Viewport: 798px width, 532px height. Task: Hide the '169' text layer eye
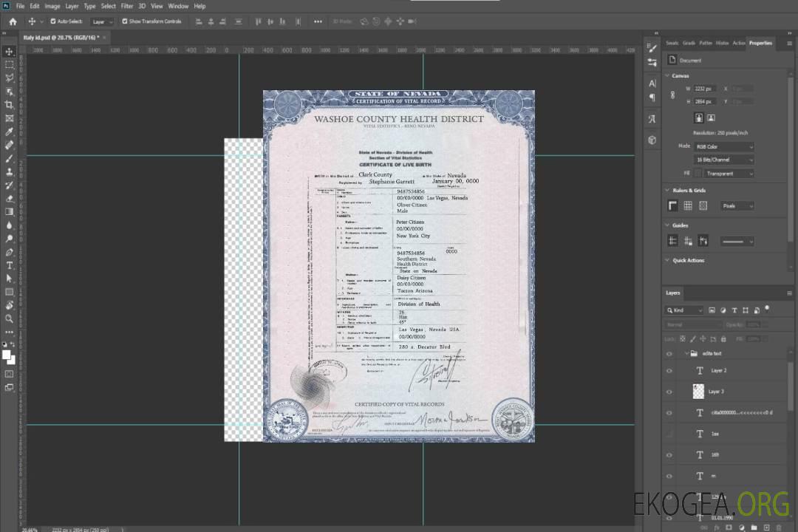click(669, 455)
